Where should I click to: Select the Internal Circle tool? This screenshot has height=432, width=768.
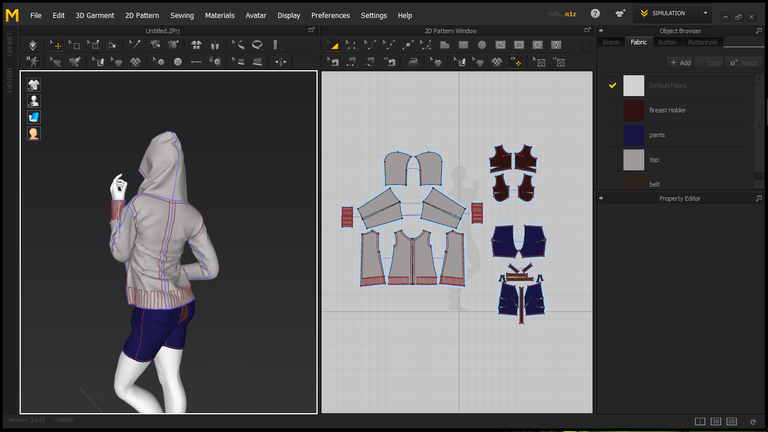pos(537,45)
